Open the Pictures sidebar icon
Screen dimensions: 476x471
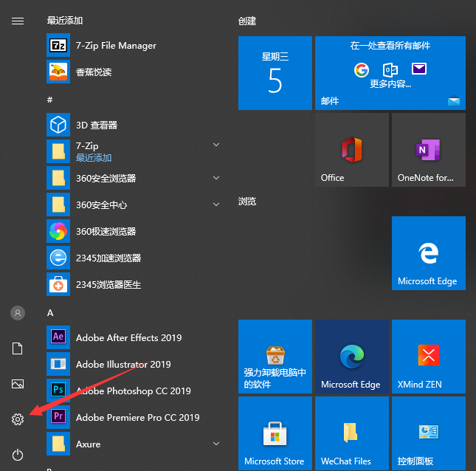pos(18,384)
